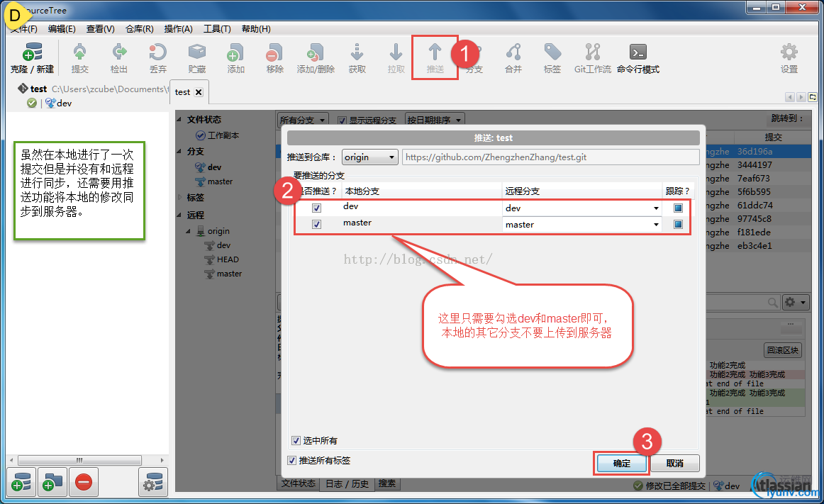
Task: Expand the Tags (标签) section
Action: 179,198
